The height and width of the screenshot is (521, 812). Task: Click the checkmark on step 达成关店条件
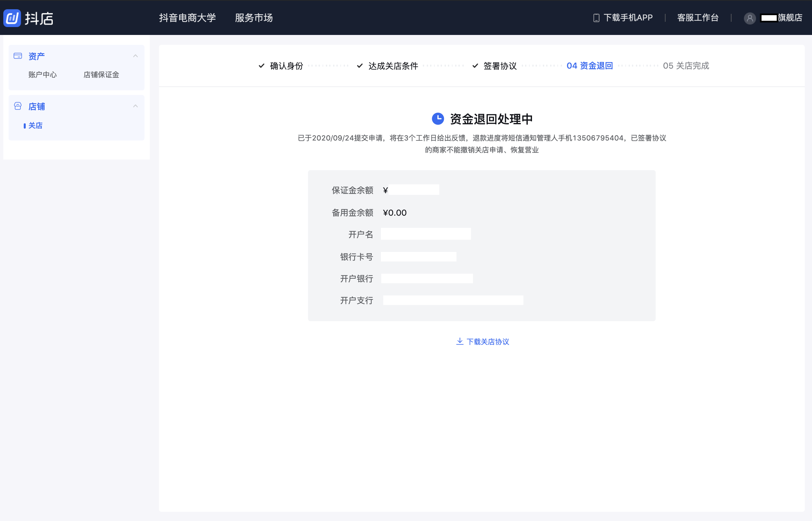coord(359,66)
